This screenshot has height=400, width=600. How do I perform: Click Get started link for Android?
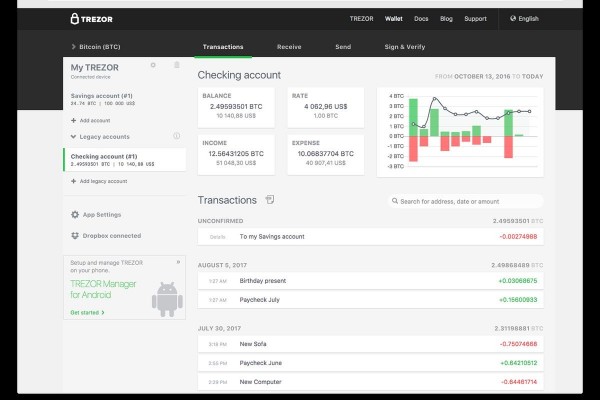pos(87,312)
